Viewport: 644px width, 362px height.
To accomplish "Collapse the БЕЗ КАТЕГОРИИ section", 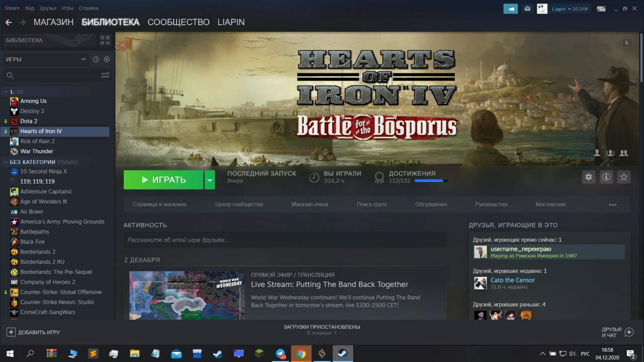I will click(x=6, y=162).
